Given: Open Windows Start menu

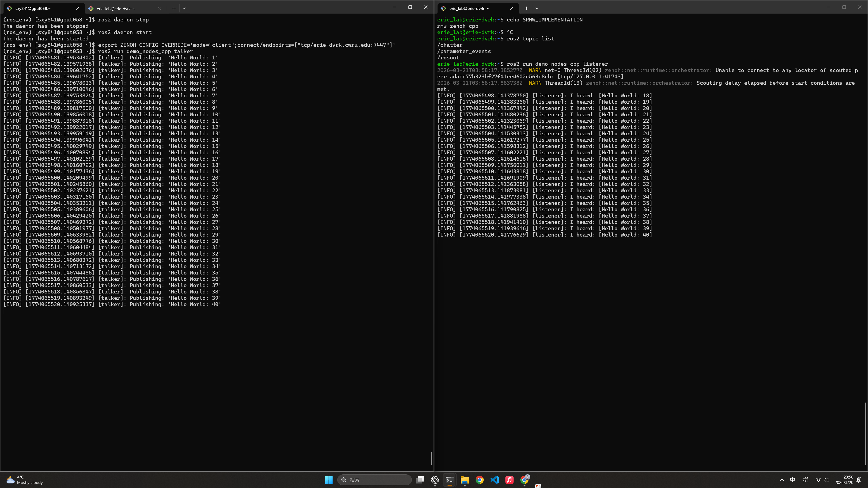Looking at the screenshot, I should pos(328,480).
